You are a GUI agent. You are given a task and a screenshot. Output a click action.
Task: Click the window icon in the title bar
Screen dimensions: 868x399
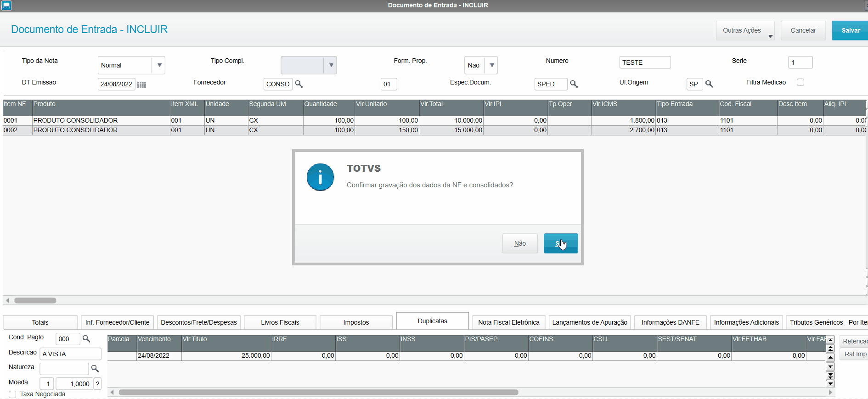(x=6, y=6)
